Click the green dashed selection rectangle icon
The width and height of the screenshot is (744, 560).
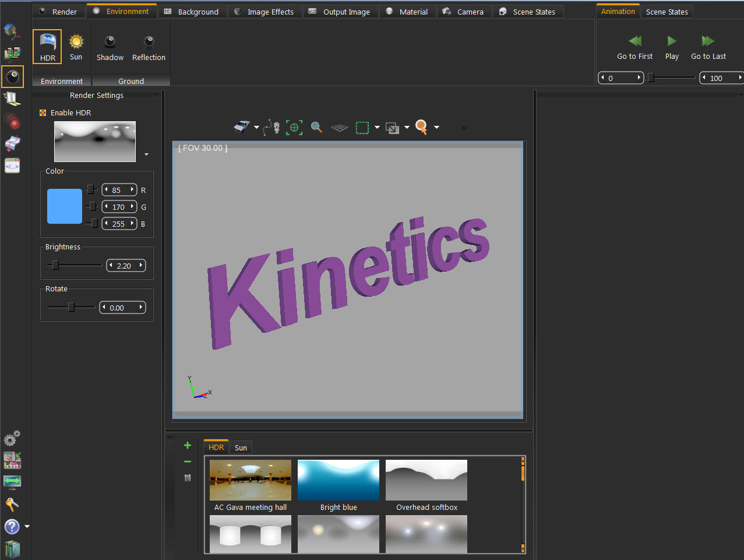point(362,128)
